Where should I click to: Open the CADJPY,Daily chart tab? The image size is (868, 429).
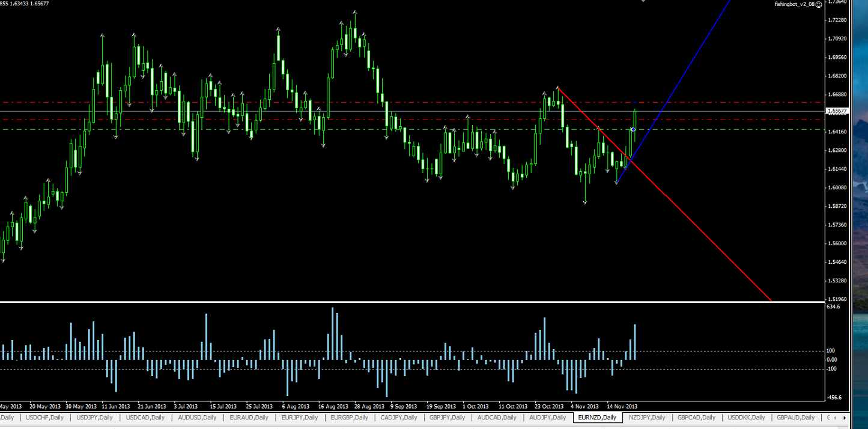click(399, 418)
